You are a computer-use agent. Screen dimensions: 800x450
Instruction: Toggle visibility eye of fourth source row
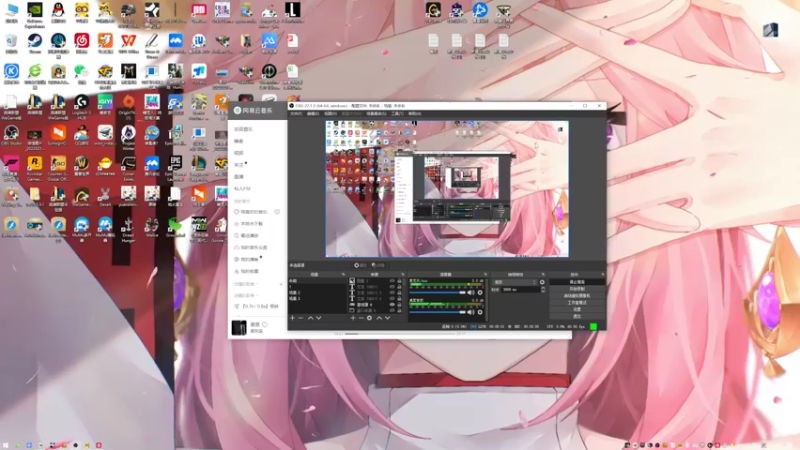392,298
